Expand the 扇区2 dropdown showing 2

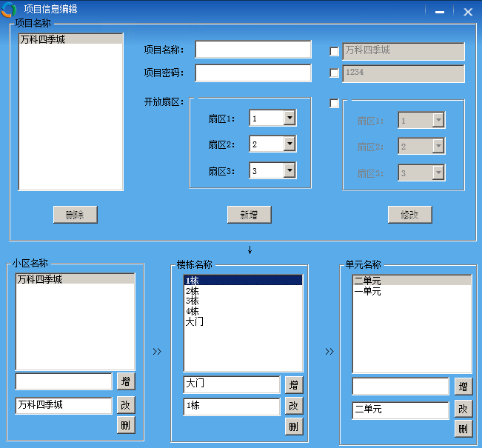(x=289, y=144)
